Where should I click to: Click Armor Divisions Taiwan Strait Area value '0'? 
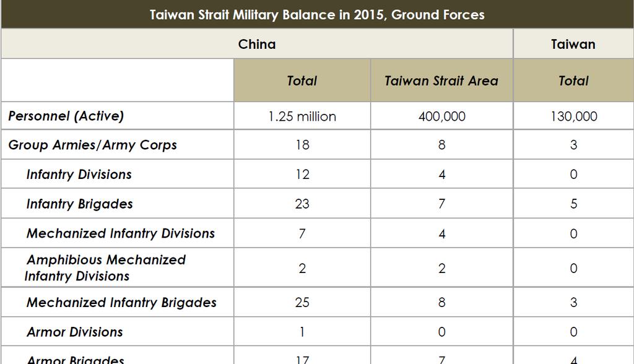pos(441,332)
